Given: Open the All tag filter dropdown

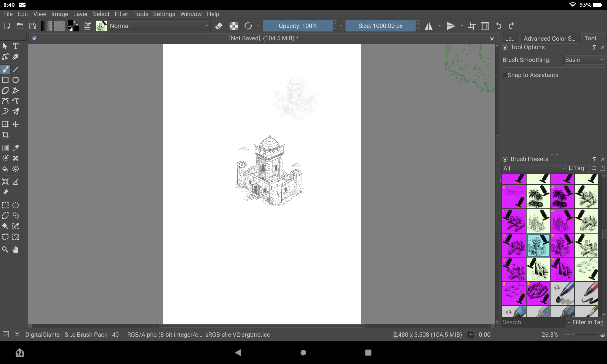Looking at the screenshot, I should pyautogui.click(x=534, y=168).
